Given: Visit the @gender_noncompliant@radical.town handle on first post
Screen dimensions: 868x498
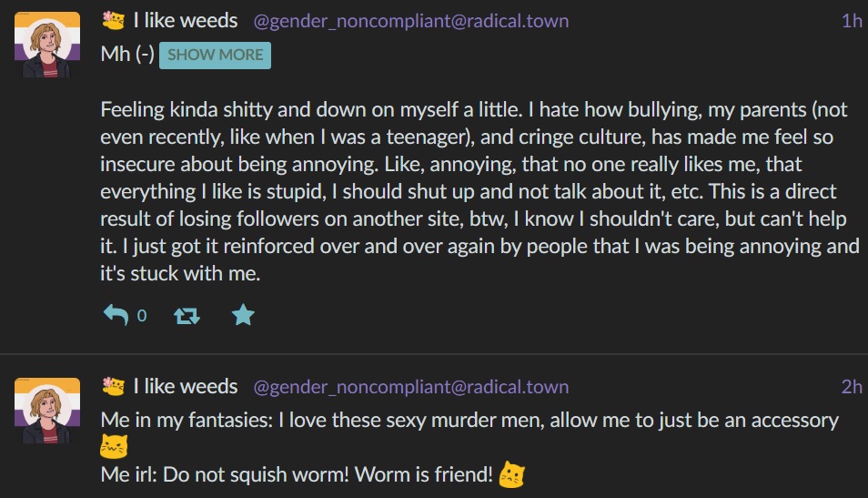Looking at the screenshot, I should click(x=410, y=21).
